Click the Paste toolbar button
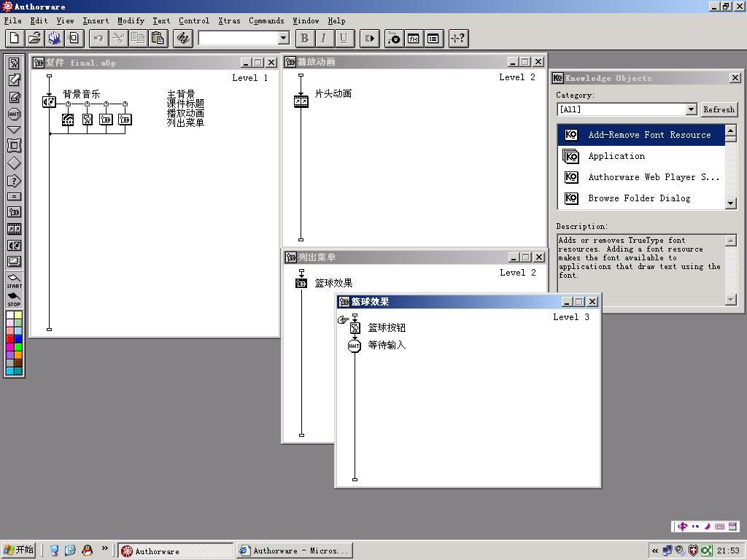The height and width of the screenshot is (560, 747). [x=158, y=38]
